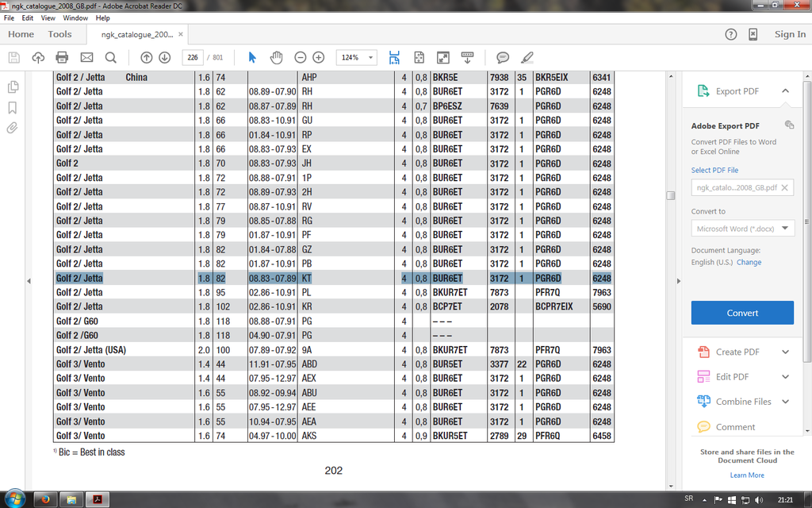Open Attachments paperclip panel
Image resolution: width=812 pixels, height=508 pixels.
pos(13,128)
